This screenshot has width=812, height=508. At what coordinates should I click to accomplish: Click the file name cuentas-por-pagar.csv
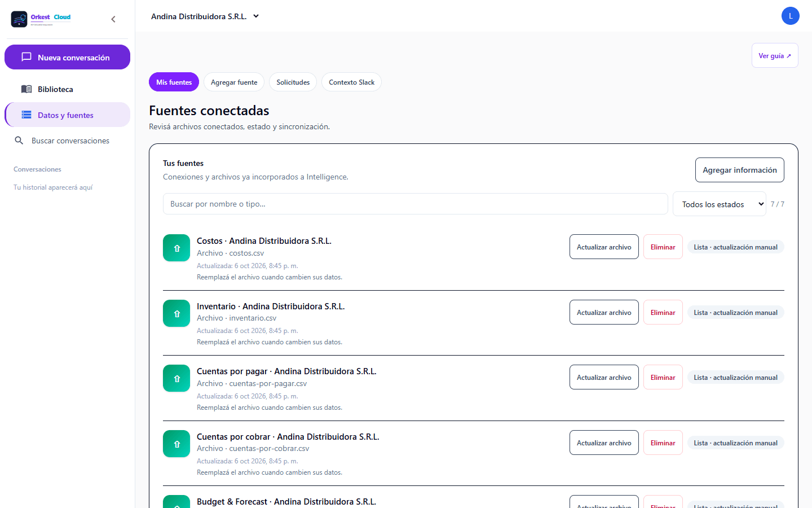268,384
